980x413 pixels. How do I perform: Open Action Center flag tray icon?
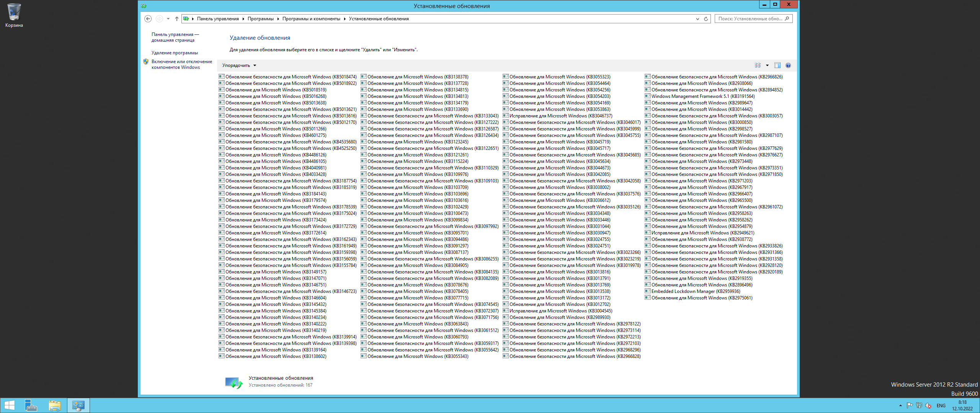click(910, 405)
